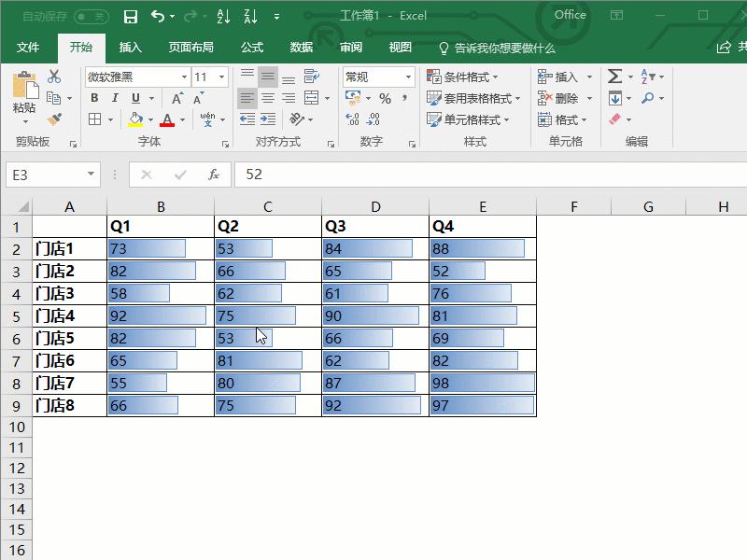
Task: Click the Cut scissors icon
Action: [54, 77]
